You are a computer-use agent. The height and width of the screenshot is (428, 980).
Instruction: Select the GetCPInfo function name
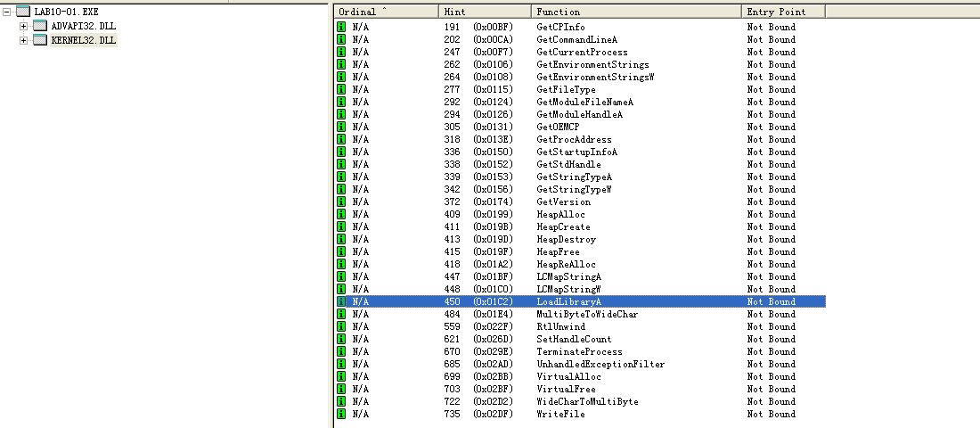(x=560, y=27)
